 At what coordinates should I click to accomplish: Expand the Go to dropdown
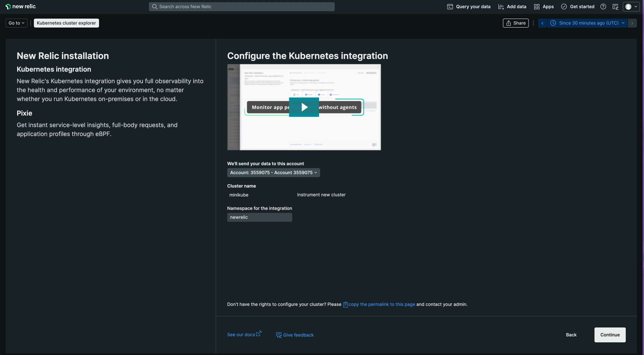(16, 23)
